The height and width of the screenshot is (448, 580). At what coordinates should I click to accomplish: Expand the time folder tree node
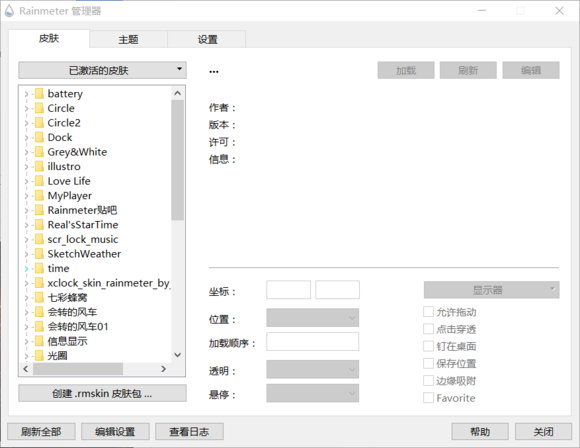[26, 269]
